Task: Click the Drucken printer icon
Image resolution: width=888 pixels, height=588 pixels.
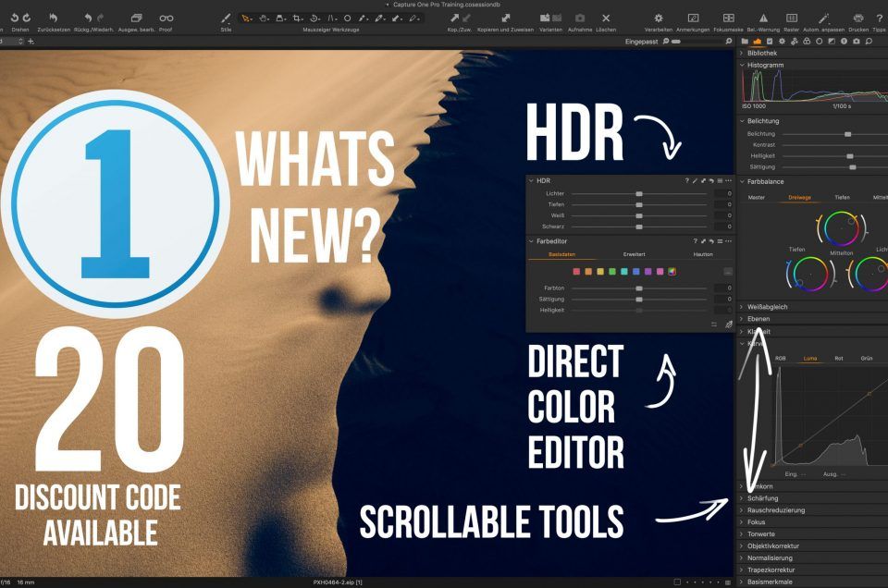Action: tap(858, 18)
